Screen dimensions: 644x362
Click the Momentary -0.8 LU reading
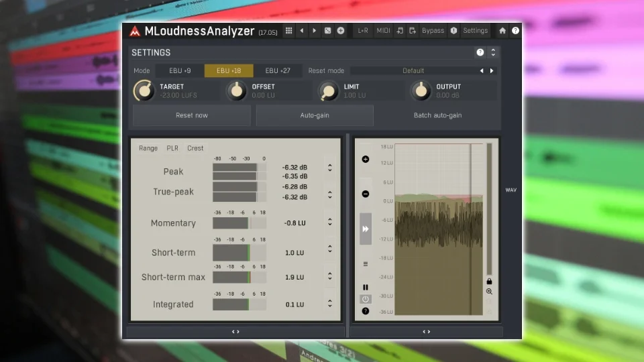[x=295, y=223]
